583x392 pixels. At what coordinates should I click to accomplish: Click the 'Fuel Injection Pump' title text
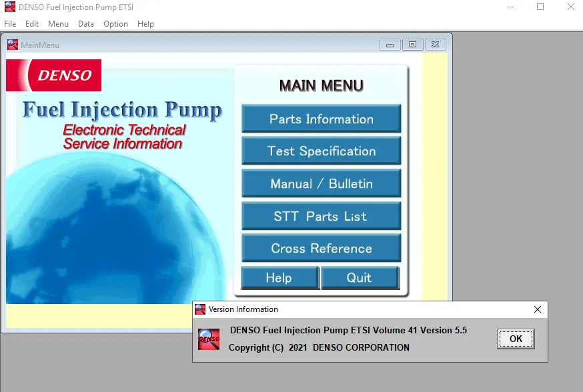pos(122,110)
